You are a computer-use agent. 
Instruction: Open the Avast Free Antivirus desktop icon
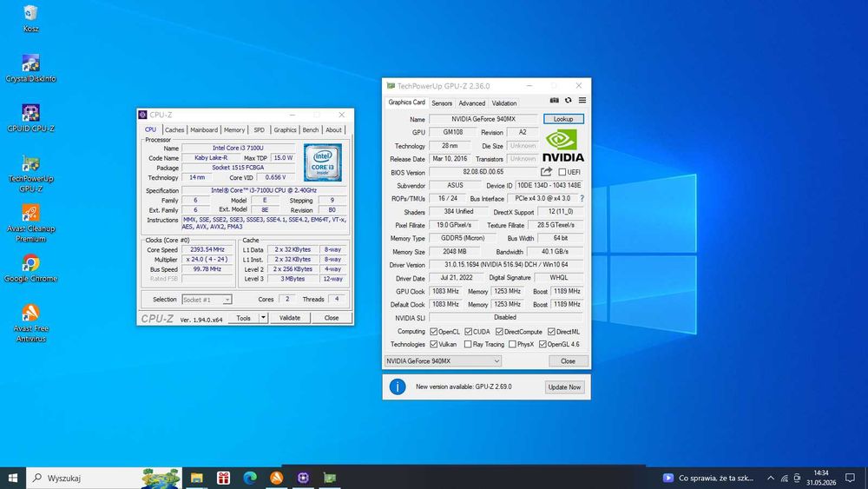click(30, 322)
